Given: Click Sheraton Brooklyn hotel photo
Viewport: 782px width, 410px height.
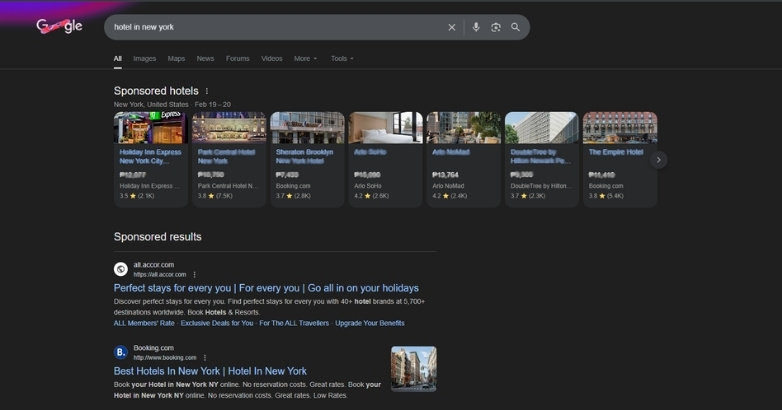Looking at the screenshot, I should click(x=307, y=128).
